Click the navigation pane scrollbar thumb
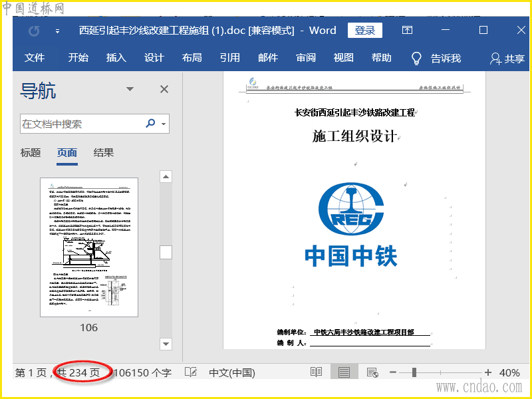Screen dimensions: 532x399 pyautogui.click(x=166, y=252)
